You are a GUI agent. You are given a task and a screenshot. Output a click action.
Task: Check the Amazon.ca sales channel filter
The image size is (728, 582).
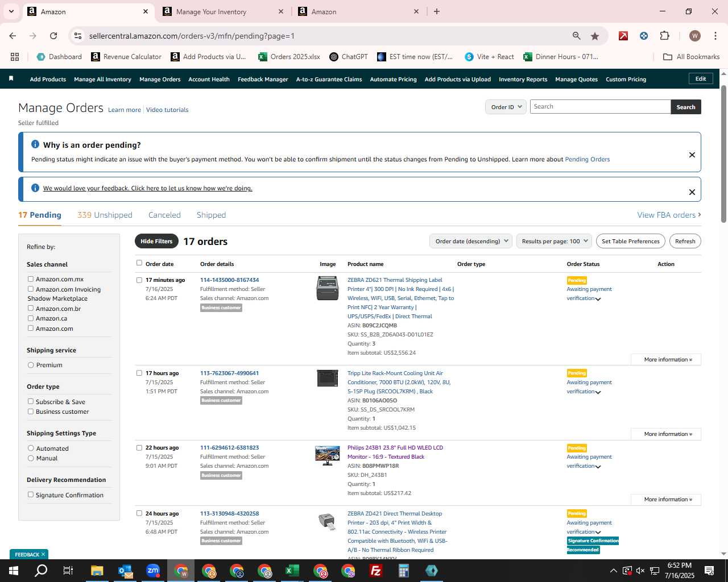tap(31, 318)
